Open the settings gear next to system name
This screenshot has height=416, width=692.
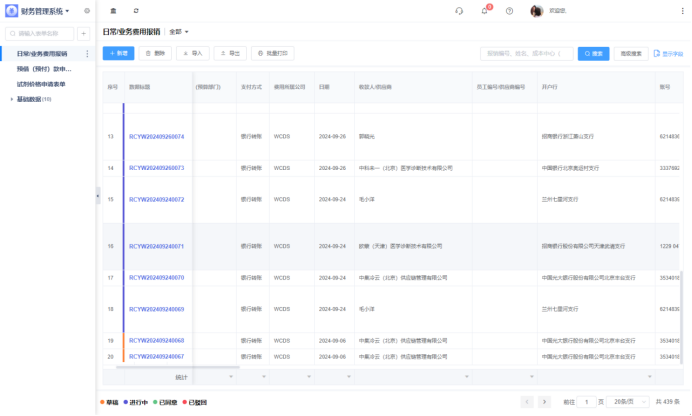[87, 11]
